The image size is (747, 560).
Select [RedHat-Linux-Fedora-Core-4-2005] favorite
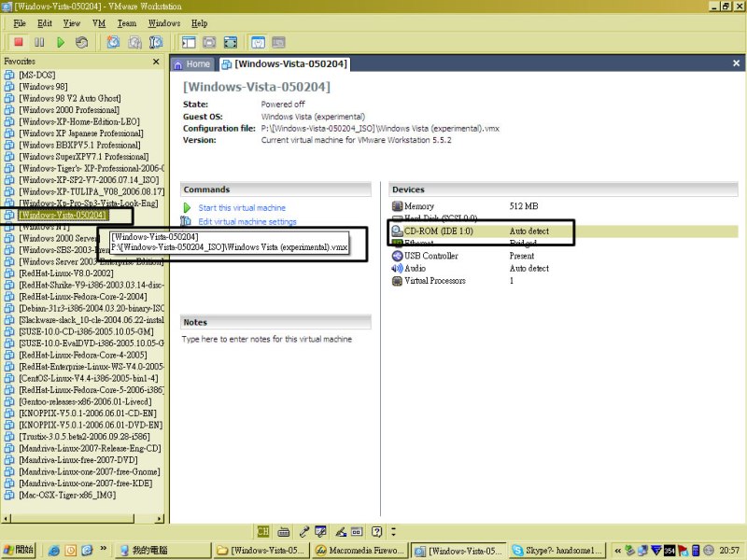tap(83, 355)
